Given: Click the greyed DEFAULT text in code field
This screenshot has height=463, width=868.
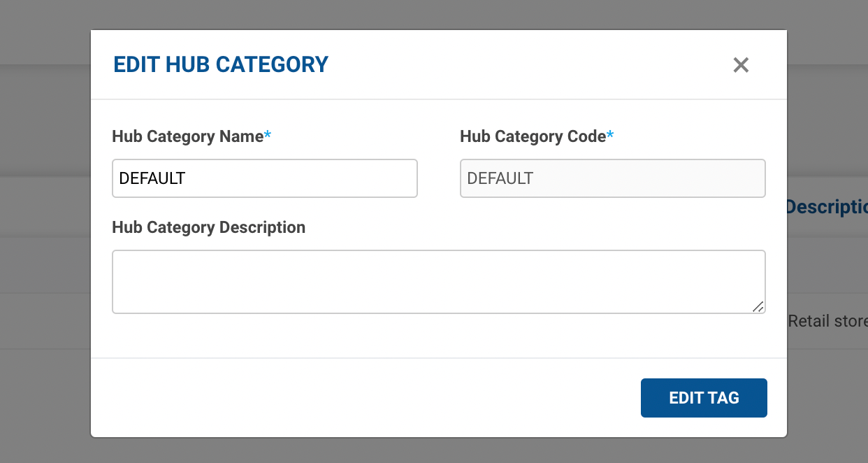Looking at the screenshot, I should 500,178.
